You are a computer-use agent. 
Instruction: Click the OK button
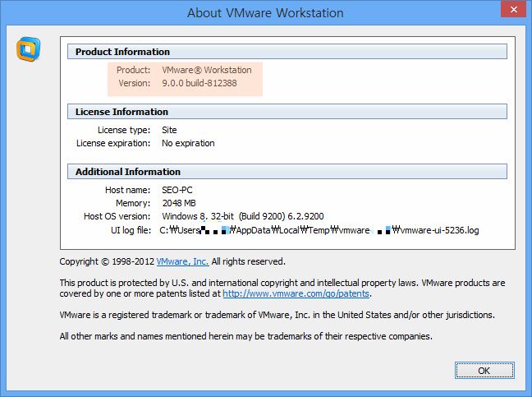[x=484, y=370]
